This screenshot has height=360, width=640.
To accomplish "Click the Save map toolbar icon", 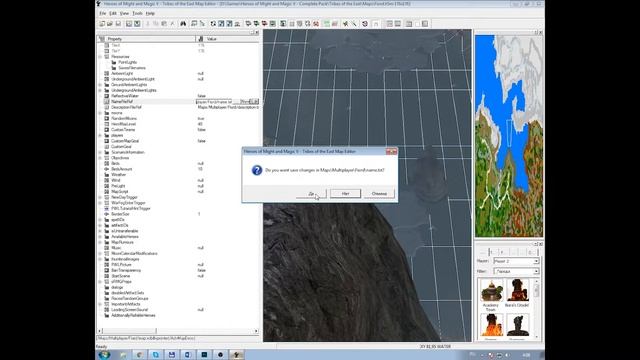I will click(x=118, y=24).
